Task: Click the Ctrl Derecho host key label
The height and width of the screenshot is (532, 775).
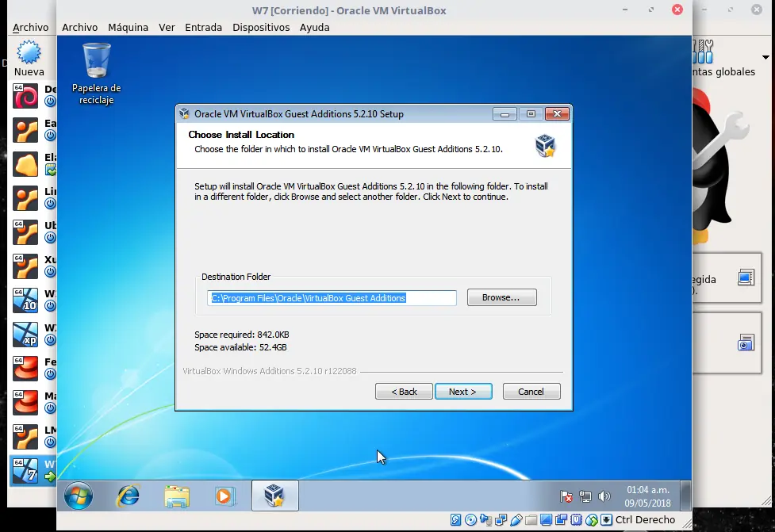Action: tap(645, 519)
